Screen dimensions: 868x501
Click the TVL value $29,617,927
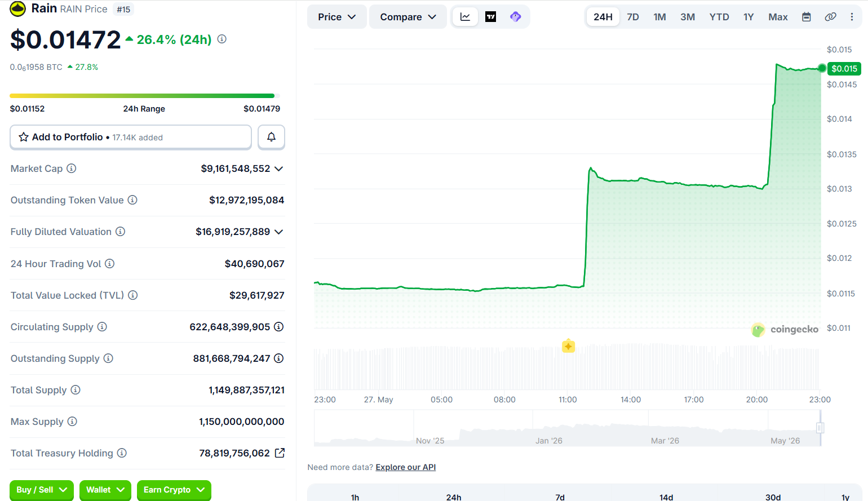pos(257,295)
